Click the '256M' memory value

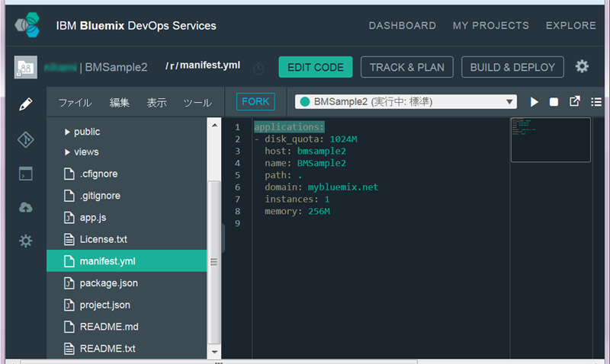pos(319,212)
